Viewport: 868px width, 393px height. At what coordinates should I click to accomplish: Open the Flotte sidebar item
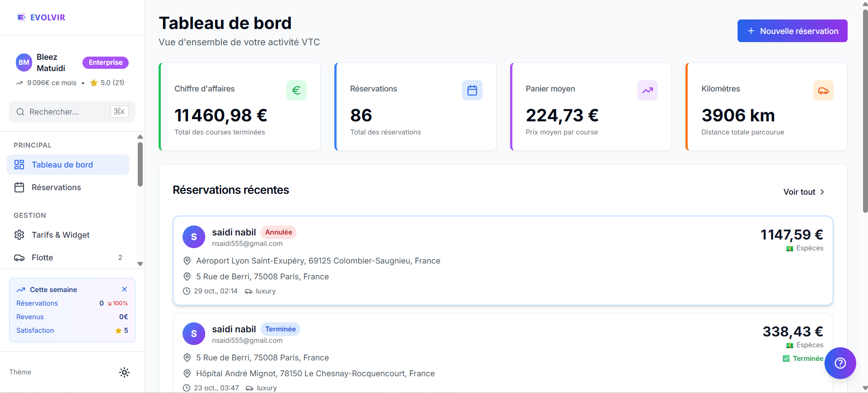tap(68, 258)
